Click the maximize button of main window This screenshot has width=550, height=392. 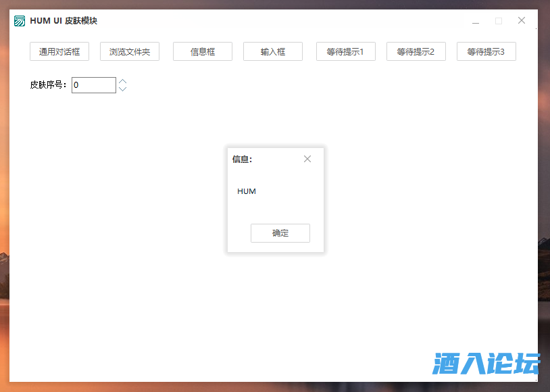coord(499,21)
